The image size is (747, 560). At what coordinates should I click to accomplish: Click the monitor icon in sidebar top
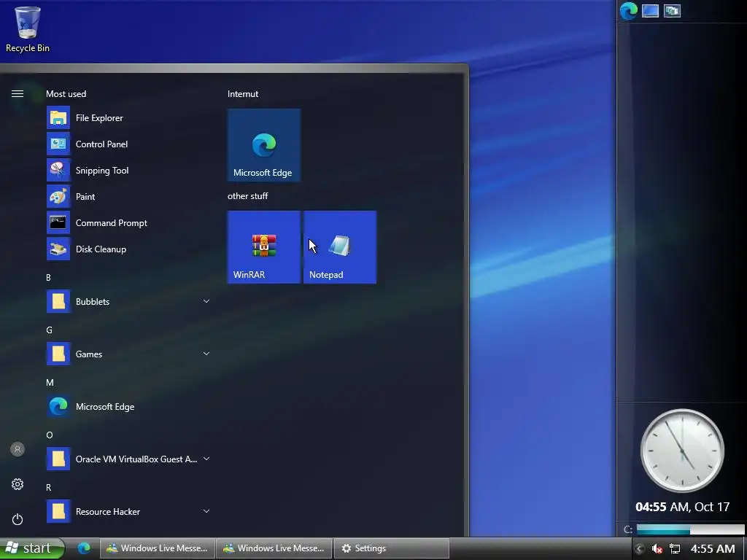650,10
